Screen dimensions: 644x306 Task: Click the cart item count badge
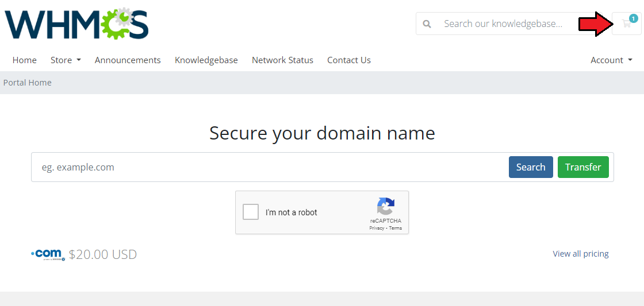[634, 18]
